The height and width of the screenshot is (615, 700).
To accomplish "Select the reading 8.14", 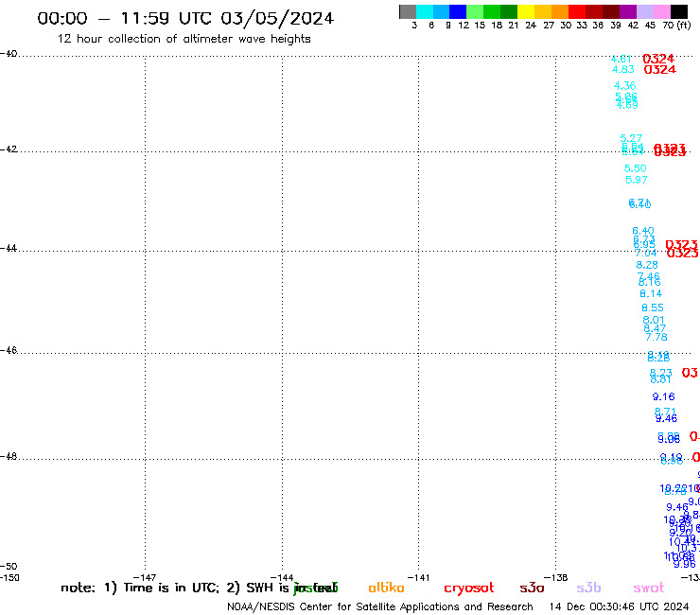I will (651, 294).
